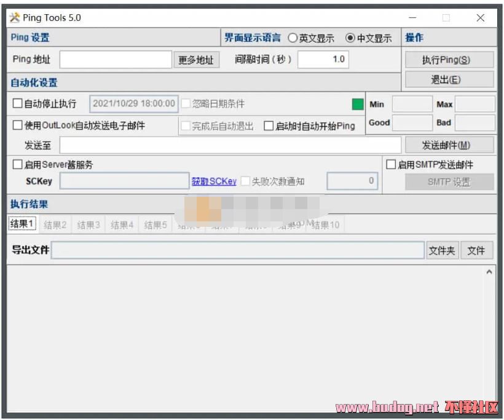Focus the Ping 地址 input field
This screenshot has width=504, height=420.
pos(116,60)
